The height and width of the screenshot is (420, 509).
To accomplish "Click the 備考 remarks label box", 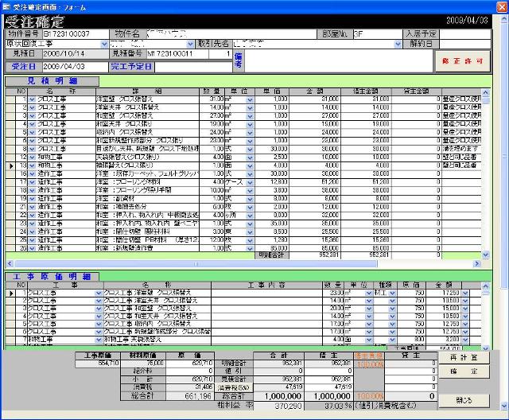I will (x=238, y=60).
